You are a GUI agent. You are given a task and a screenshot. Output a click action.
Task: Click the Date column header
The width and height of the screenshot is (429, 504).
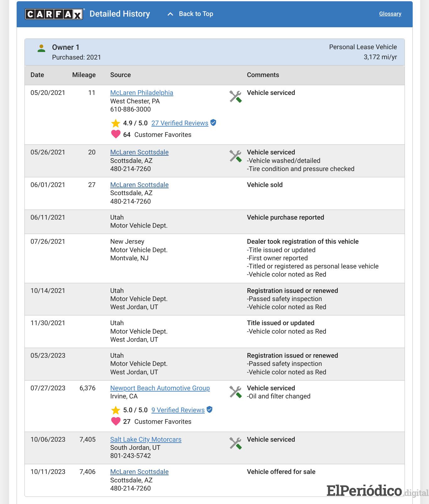coord(37,75)
